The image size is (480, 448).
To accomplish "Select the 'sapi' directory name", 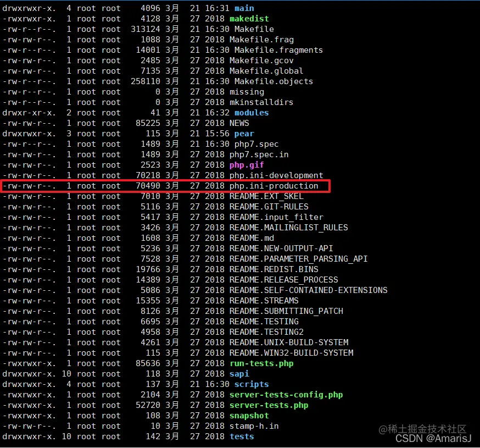I will [239, 374].
